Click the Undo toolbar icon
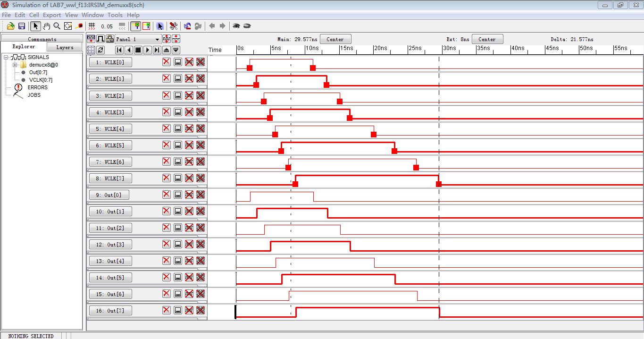Viewport: 644px width, 339px height. click(187, 26)
